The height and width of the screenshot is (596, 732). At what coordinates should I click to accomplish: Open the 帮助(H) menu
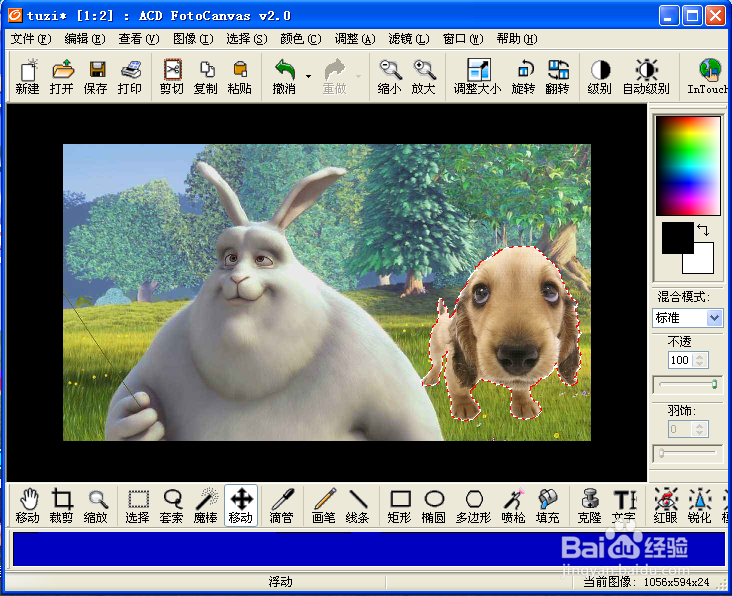click(517, 39)
